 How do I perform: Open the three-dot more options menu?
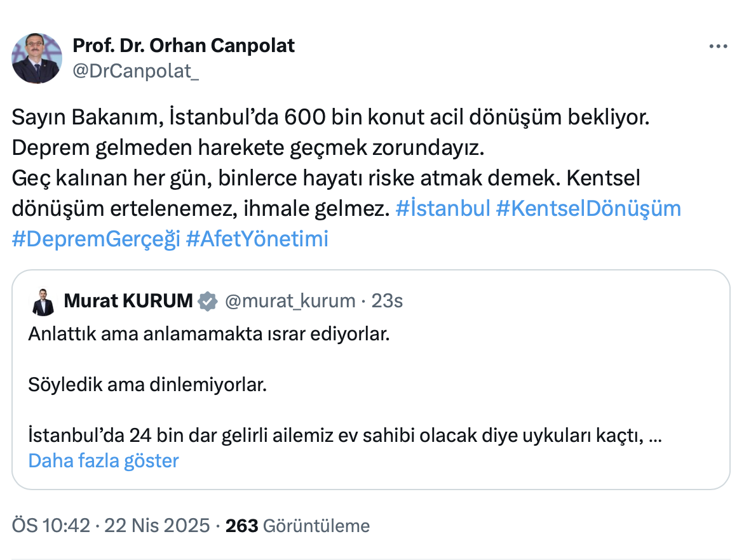[x=717, y=47]
